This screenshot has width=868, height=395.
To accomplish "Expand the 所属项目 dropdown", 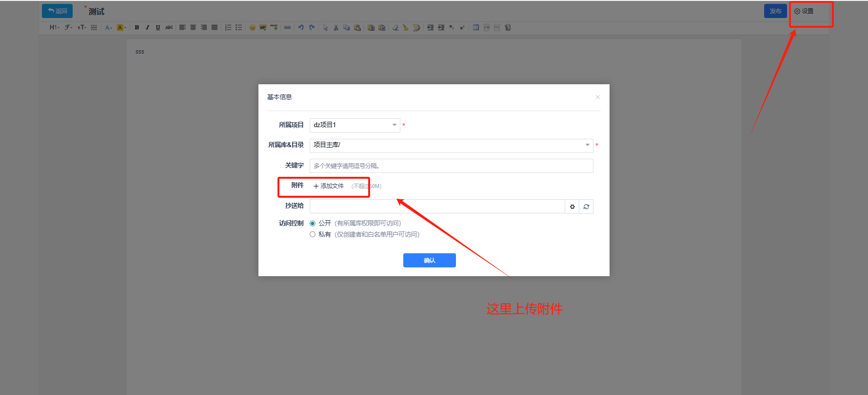I will (x=355, y=125).
